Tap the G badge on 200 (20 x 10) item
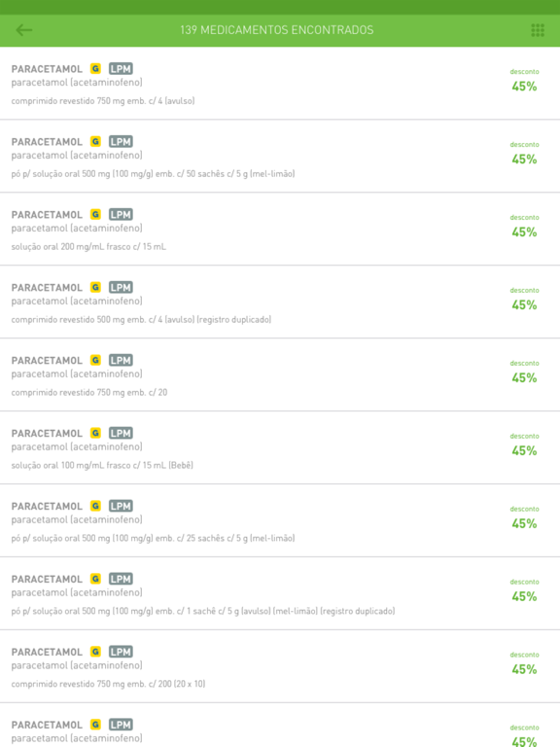The image size is (560, 747). coord(95,652)
